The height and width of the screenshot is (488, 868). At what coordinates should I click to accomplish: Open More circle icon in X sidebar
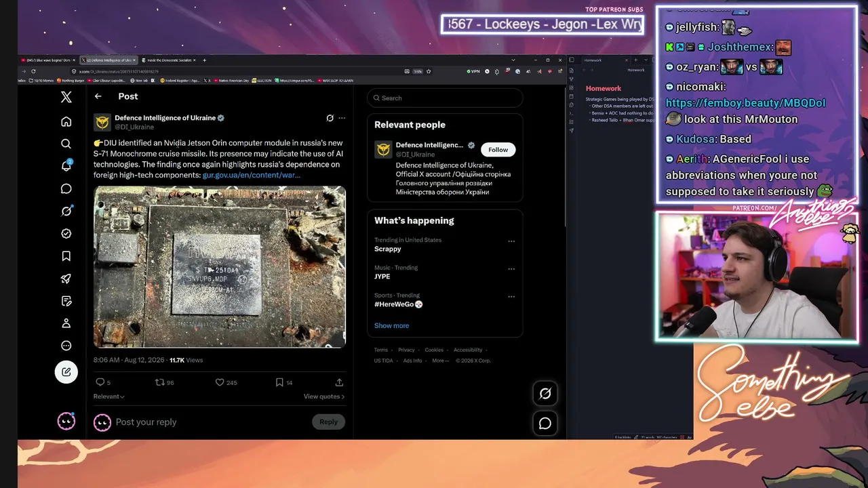(x=66, y=346)
